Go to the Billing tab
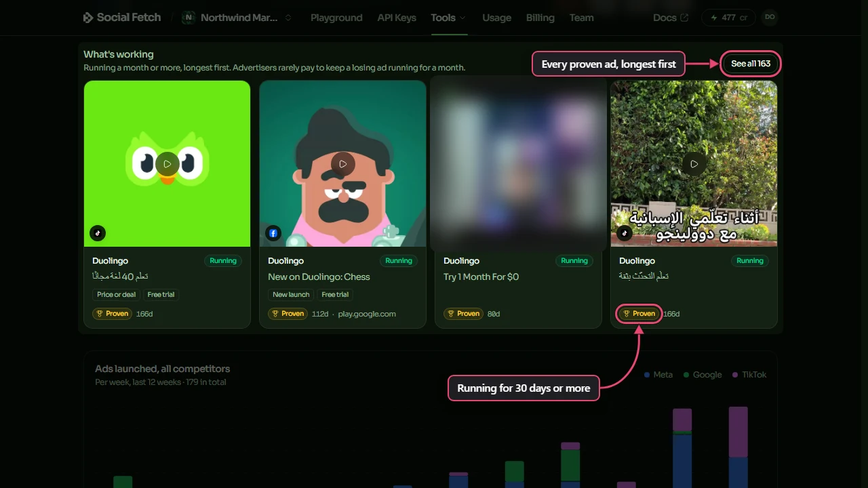 [x=540, y=18]
